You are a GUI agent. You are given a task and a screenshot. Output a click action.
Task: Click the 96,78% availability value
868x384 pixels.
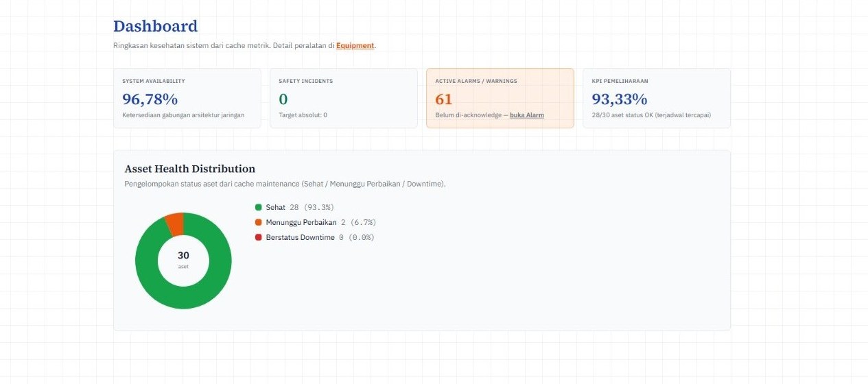point(150,99)
